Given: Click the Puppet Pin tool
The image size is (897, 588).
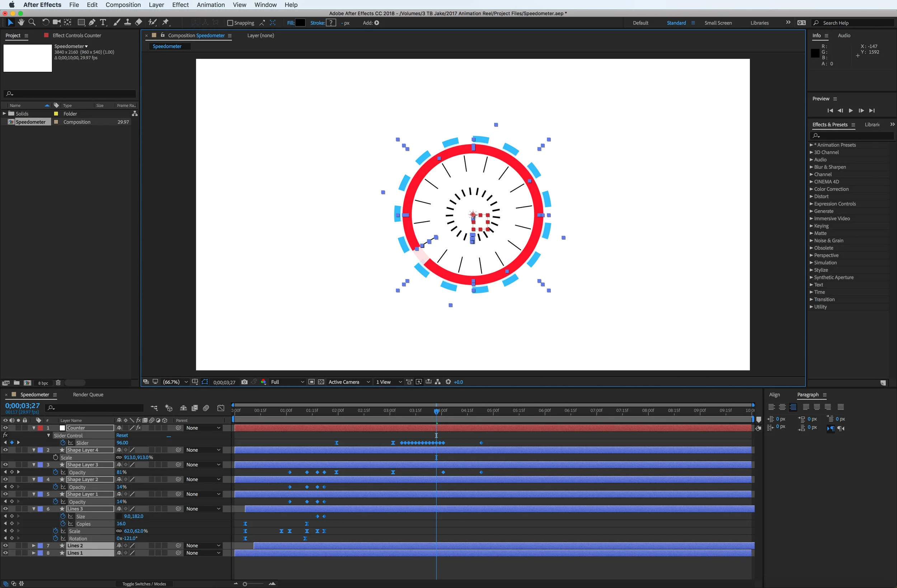Looking at the screenshot, I should click(166, 23).
